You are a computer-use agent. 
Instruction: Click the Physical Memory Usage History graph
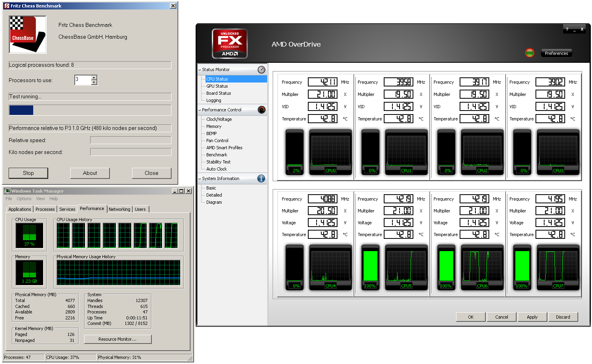tap(119, 272)
